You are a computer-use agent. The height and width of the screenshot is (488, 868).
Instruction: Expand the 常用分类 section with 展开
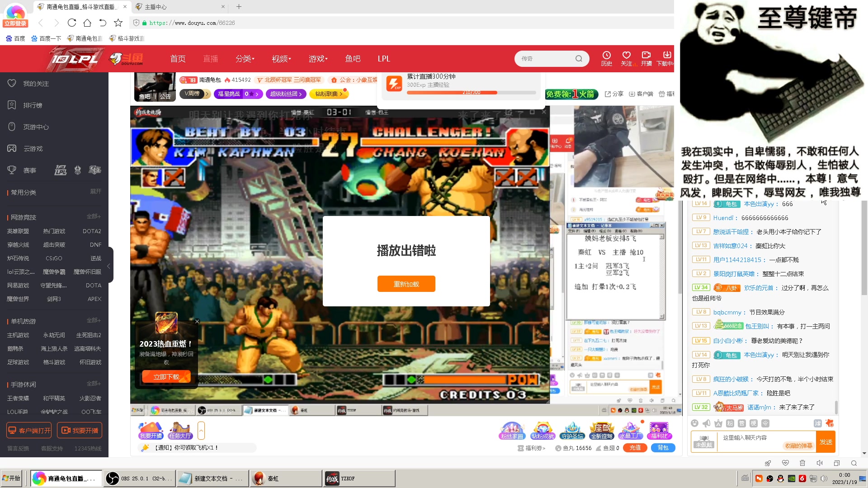pos(95,192)
